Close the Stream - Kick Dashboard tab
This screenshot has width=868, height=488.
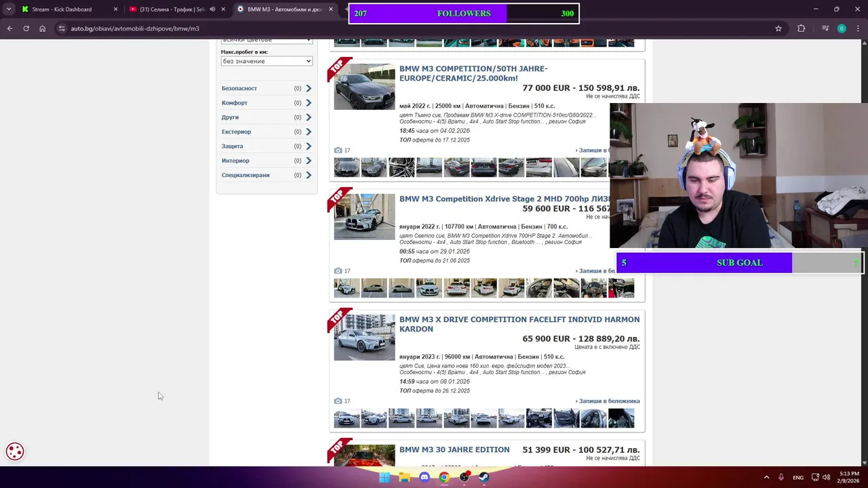point(115,9)
